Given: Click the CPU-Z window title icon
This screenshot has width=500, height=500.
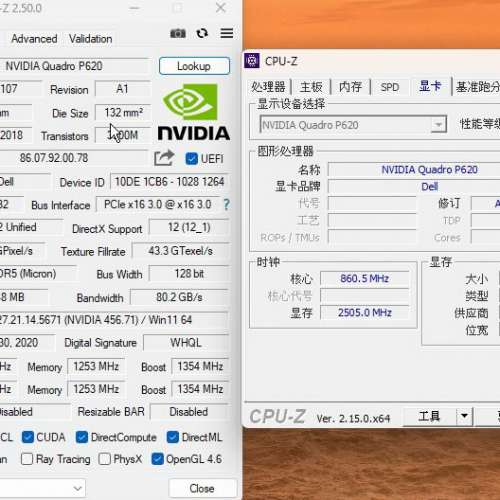Looking at the screenshot, I should pyautogui.click(x=252, y=61).
